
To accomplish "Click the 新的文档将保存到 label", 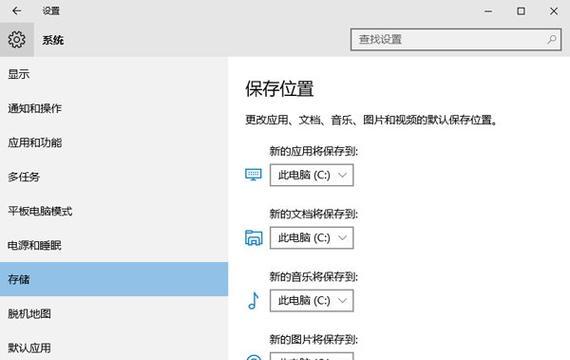I will coord(313,214).
